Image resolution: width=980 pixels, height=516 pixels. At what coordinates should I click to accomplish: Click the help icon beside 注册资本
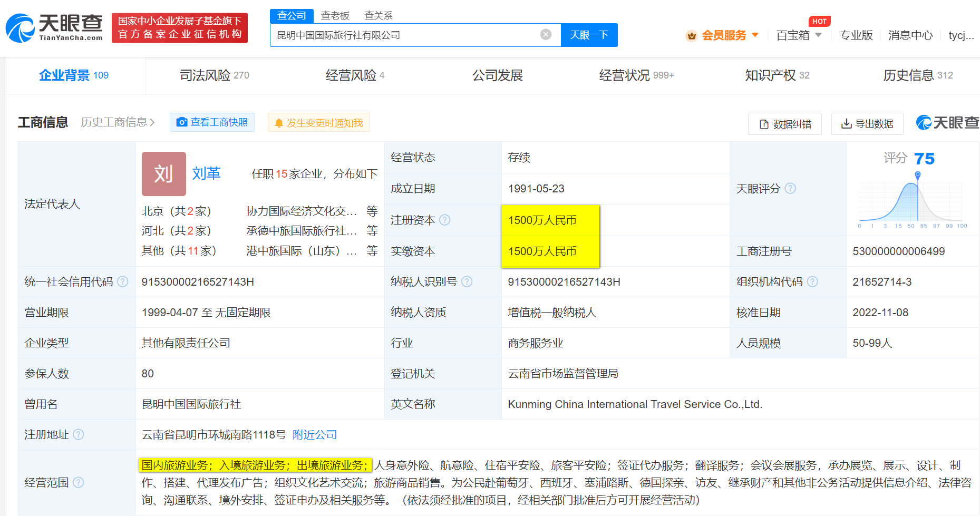445,220
